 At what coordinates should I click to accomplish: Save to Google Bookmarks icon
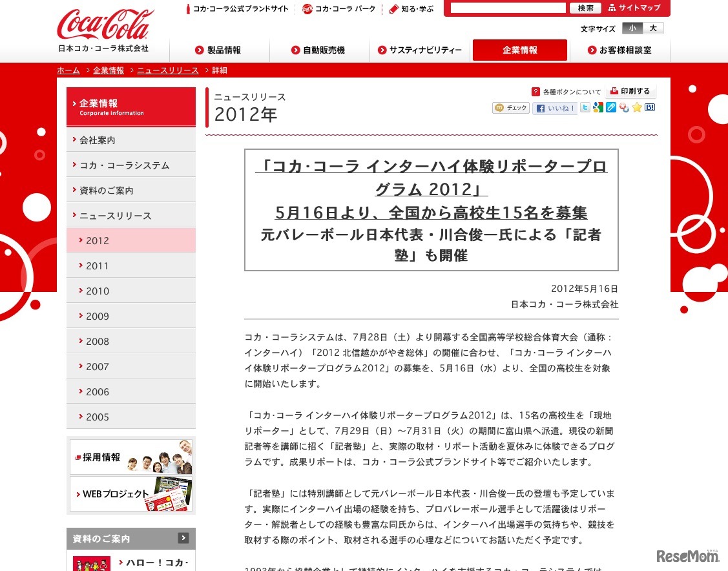click(598, 107)
